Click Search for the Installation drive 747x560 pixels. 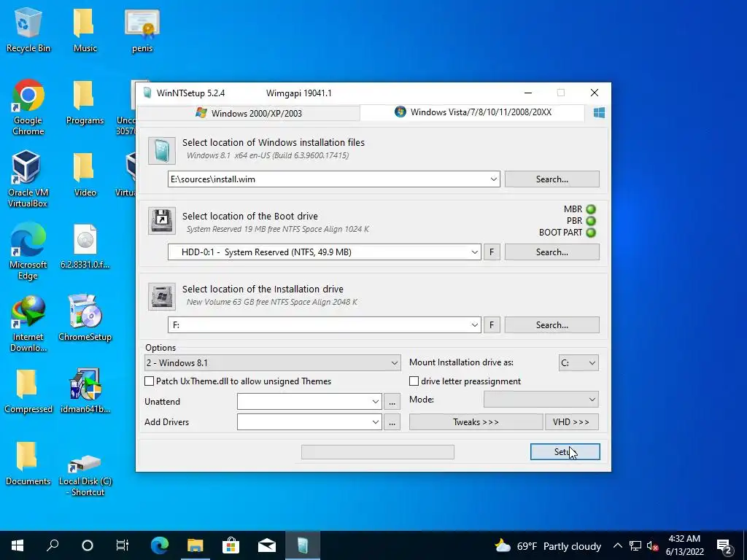click(551, 324)
